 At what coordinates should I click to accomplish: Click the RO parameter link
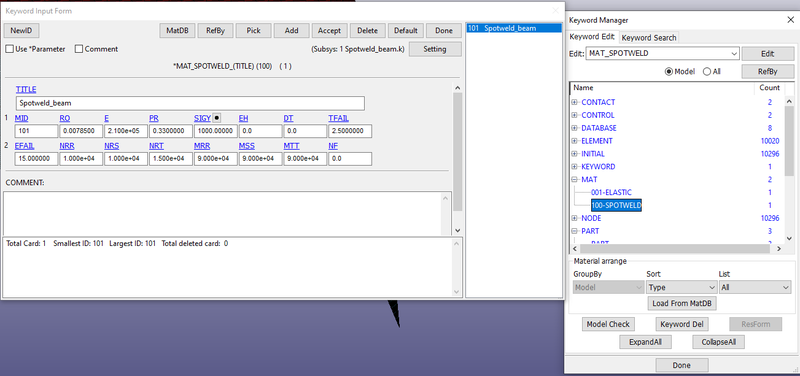point(65,118)
